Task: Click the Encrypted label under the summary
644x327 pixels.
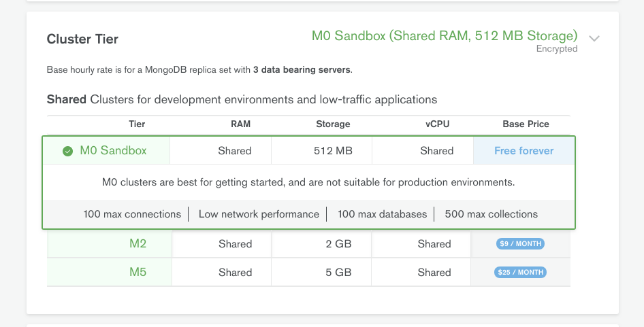Action: tap(556, 49)
